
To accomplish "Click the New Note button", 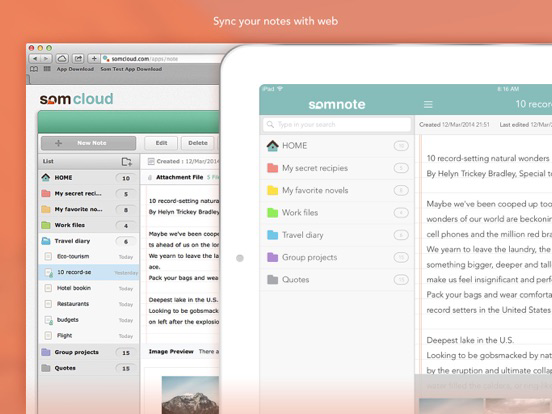I will (88, 143).
